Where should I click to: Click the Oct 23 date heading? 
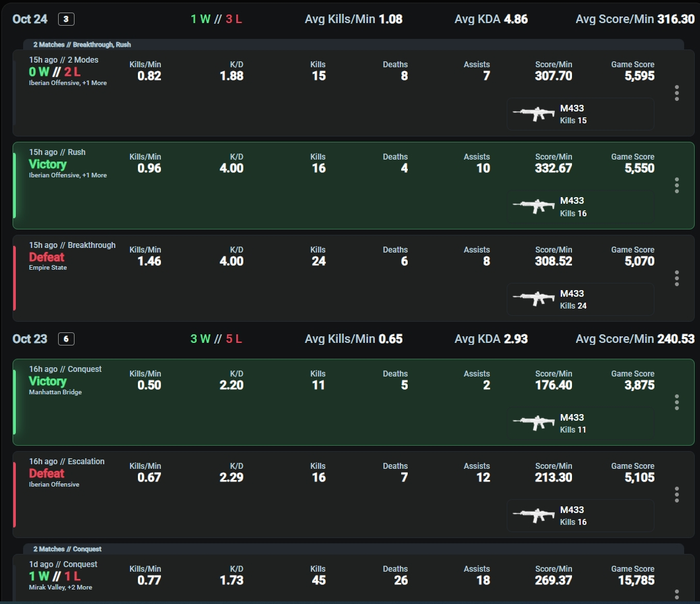tap(30, 339)
